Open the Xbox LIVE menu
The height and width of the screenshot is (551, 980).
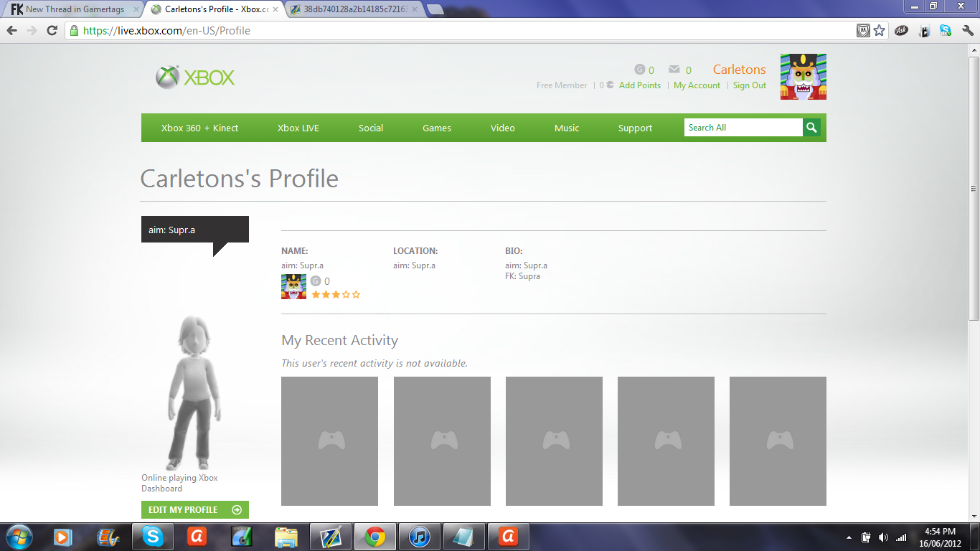click(298, 128)
